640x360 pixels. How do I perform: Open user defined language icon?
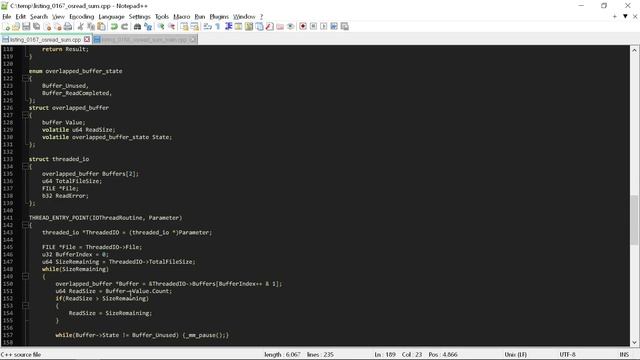tap(238, 27)
